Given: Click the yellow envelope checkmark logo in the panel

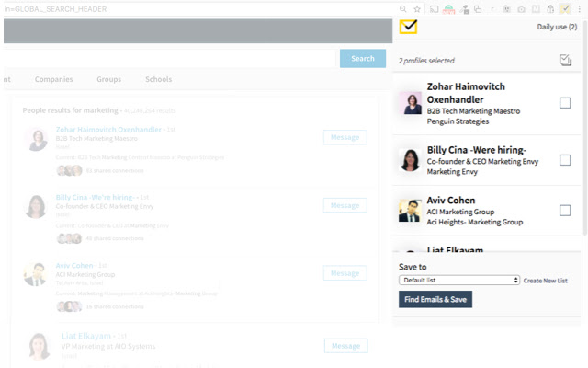Looking at the screenshot, I should 408,27.
